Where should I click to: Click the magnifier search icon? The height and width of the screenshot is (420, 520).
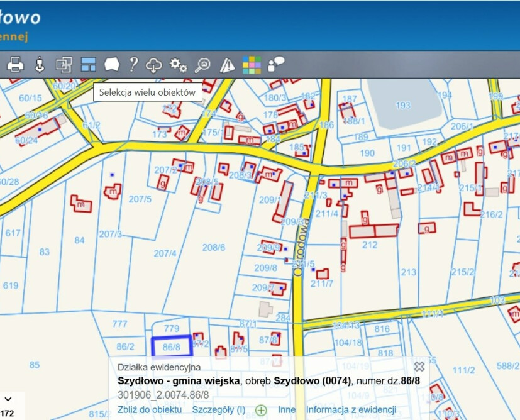click(x=202, y=65)
